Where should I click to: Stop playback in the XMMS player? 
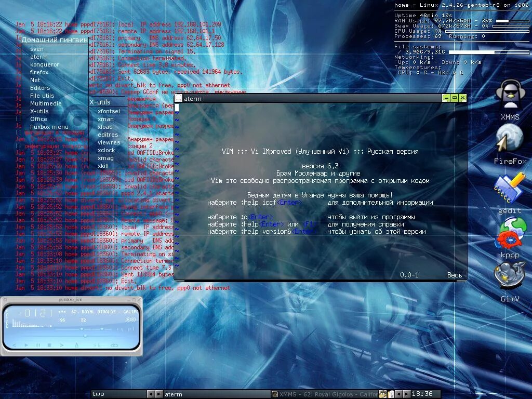pos(49,345)
